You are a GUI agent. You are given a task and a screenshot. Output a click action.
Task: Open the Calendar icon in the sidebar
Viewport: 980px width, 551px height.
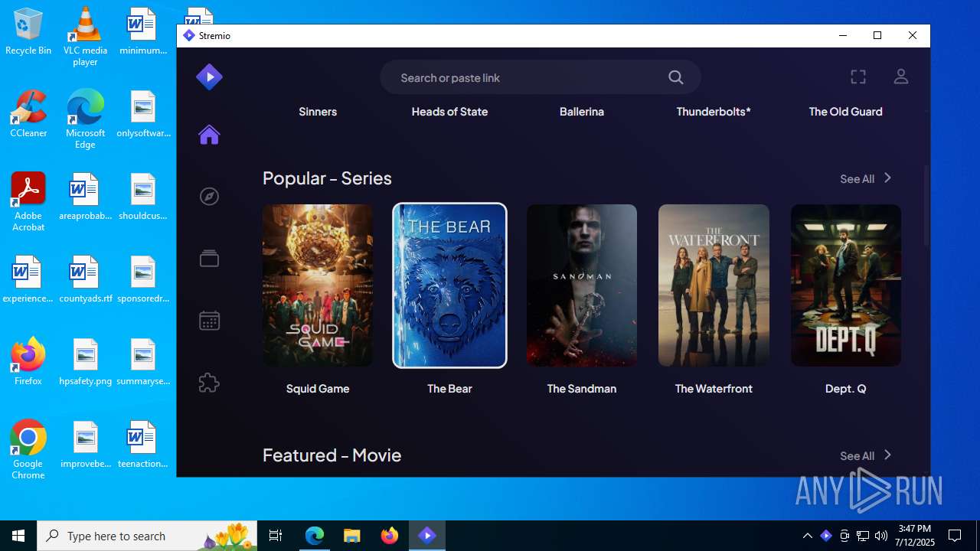[209, 321]
